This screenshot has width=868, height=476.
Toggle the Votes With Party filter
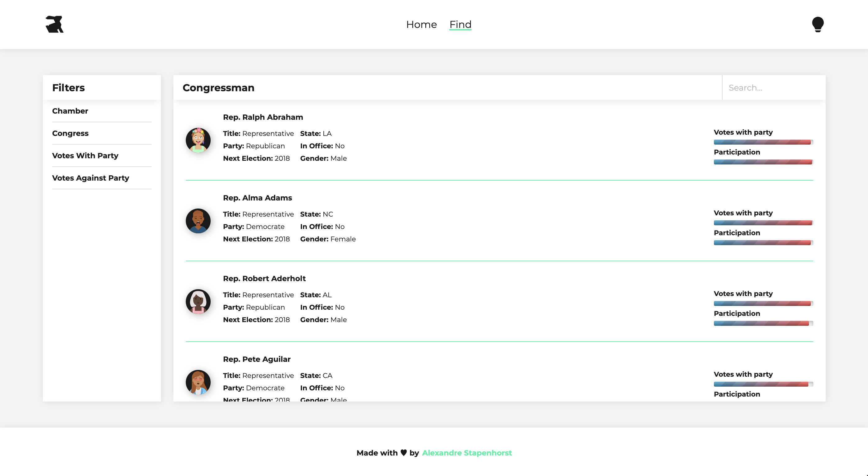point(85,155)
